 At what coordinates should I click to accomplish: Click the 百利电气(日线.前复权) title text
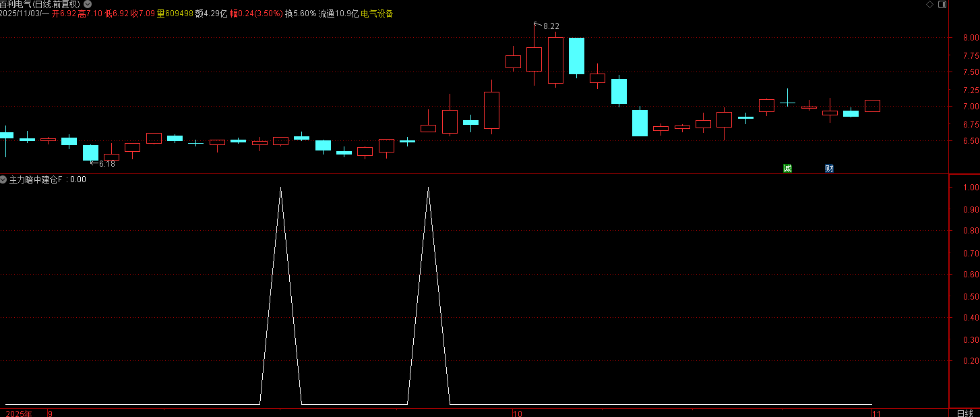pos(40,4)
